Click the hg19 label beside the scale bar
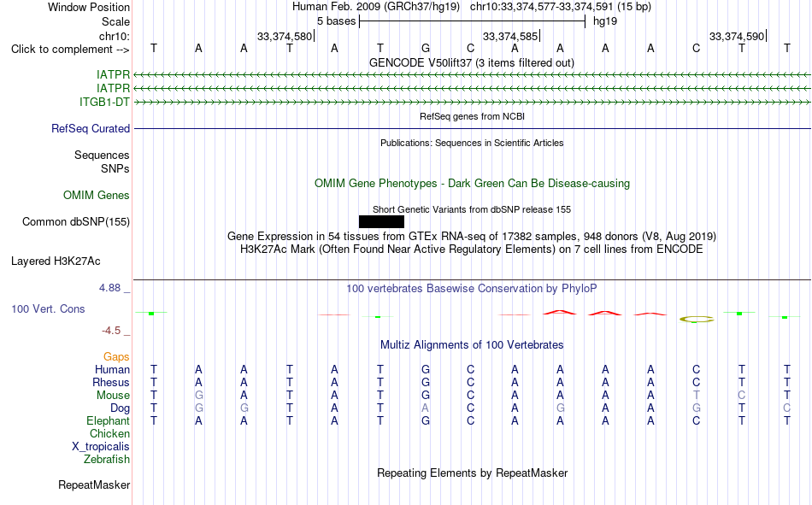Image resolution: width=812 pixels, height=505 pixels. tap(605, 21)
